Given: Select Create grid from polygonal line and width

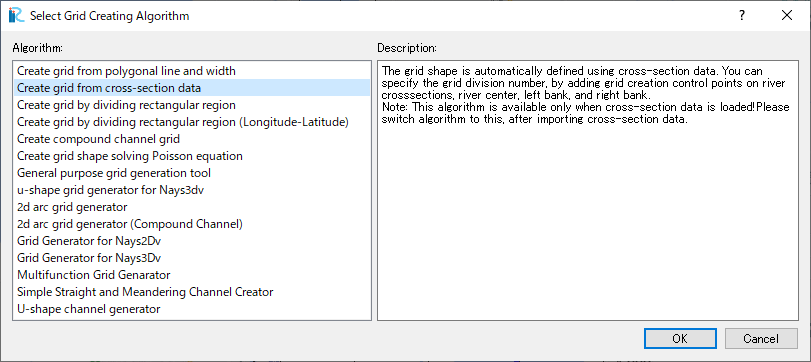Looking at the screenshot, I should tap(192, 71).
